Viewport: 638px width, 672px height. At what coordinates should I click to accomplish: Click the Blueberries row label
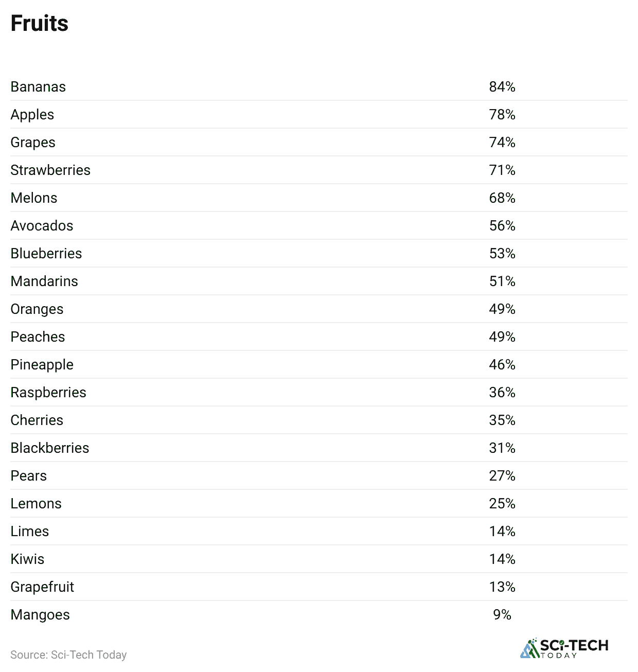(x=46, y=254)
